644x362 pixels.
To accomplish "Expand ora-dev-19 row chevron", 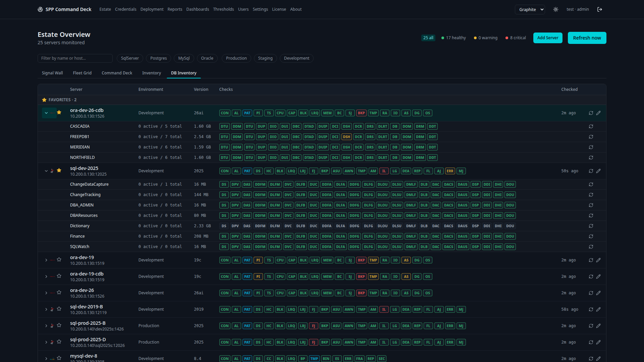I will coord(46,260).
